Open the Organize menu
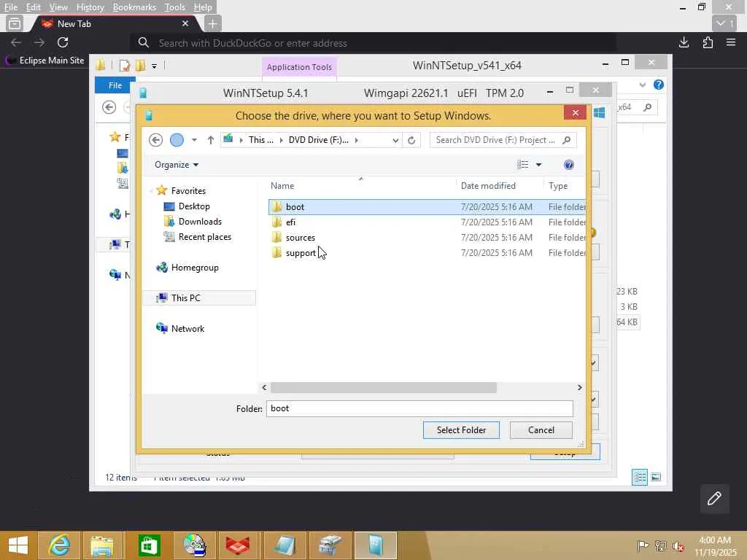Image resolution: width=747 pixels, height=560 pixels. point(177,165)
